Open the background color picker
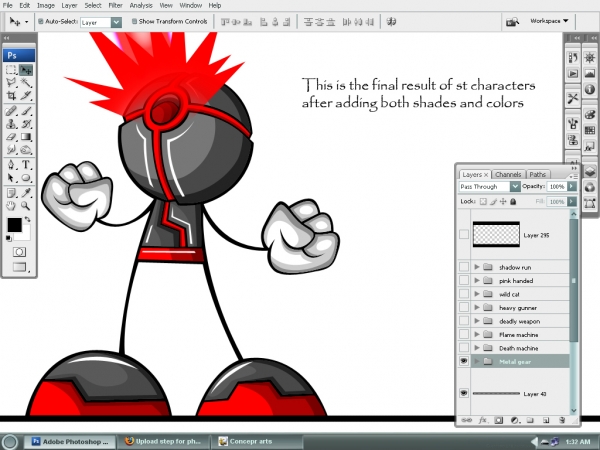600x450 pixels. 24,234
